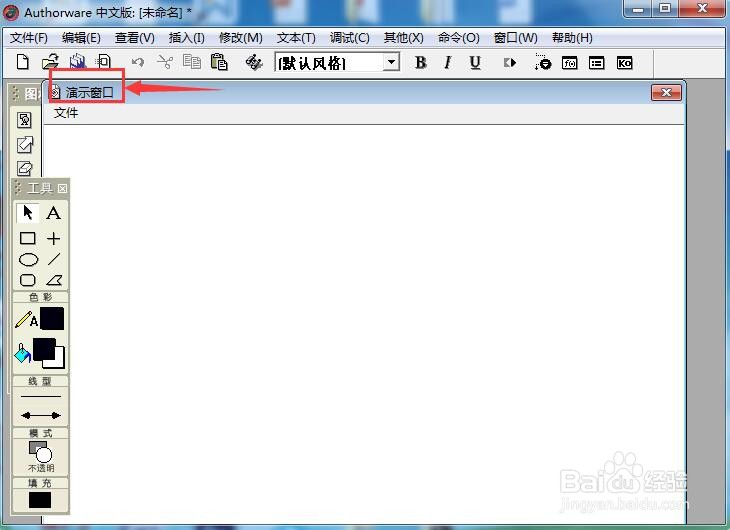Click the 演示窗口 window title icon
This screenshot has height=530, width=730.
(56, 92)
